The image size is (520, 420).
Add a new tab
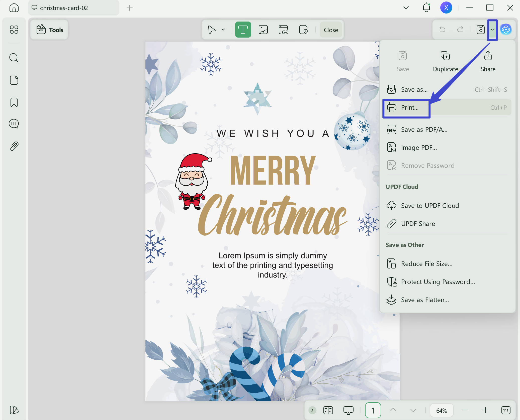click(x=129, y=8)
